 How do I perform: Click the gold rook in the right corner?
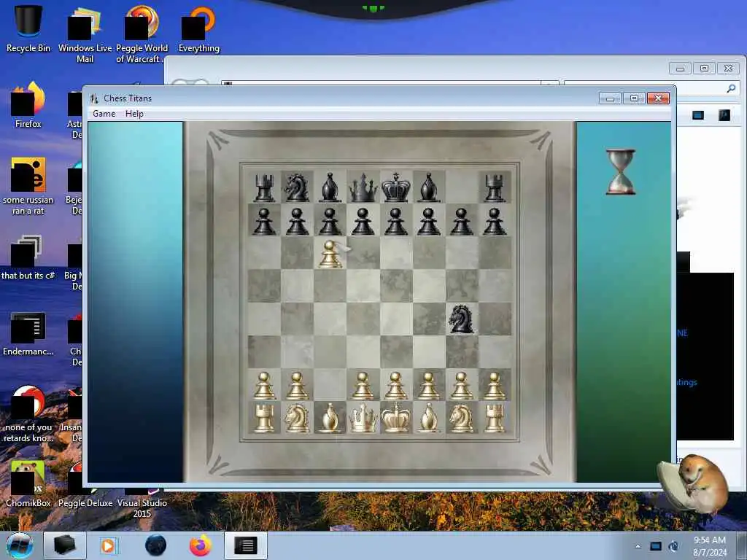pos(495,418)
